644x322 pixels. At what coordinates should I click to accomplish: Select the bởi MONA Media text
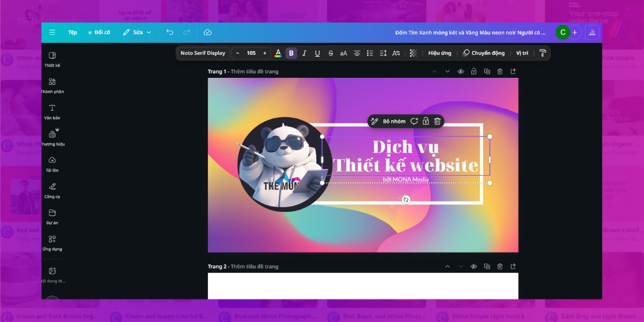coord(406,180)
